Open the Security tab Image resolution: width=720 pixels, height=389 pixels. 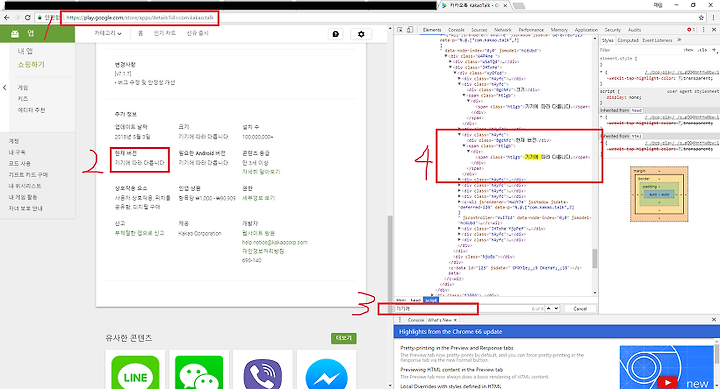[x=613, y=29]
